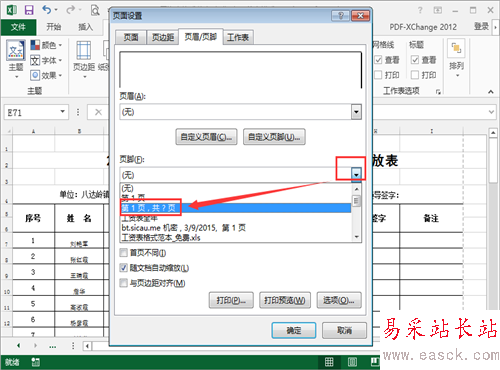The image size is (500, 370).
Task: Expand the 页眉 header dropdown
Action: (356, 112)
